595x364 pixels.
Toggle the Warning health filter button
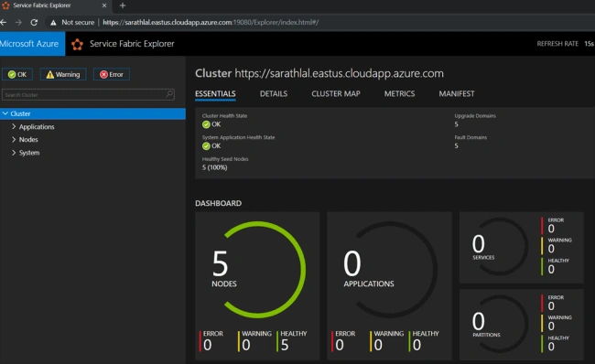pyautogui.click(x=63, y=74)
